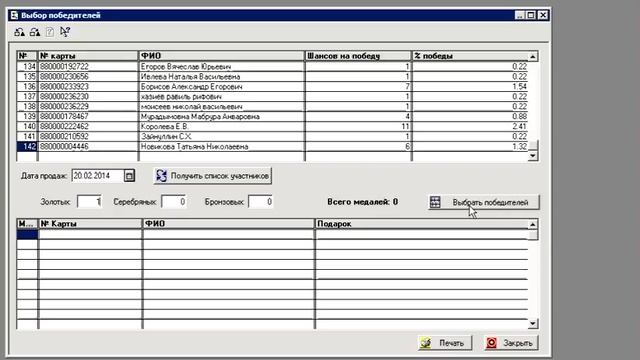Click '№ Карты' header in winners table
This screenshot has height=360, width=640.
[x=90, y=224]
